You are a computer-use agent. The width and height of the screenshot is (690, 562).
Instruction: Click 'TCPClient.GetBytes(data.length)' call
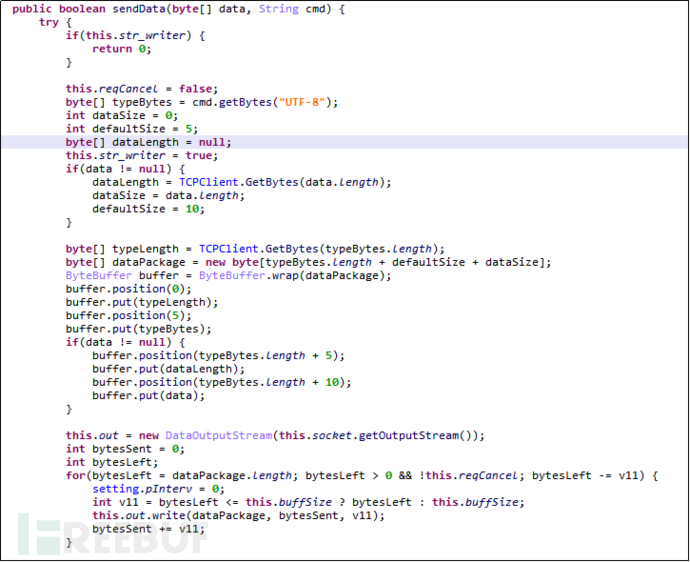(x=282, y=182)
